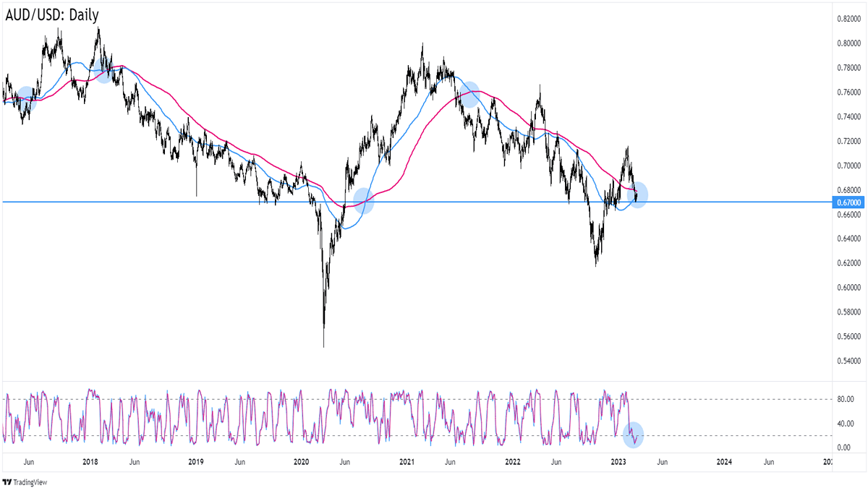868x488 pixels.
Task: Click the 2021 label on time axis
Action: [x=407, y=461]
